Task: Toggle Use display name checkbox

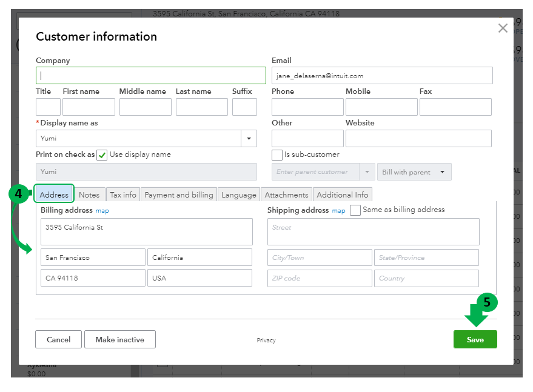Action: pos(102,155)
